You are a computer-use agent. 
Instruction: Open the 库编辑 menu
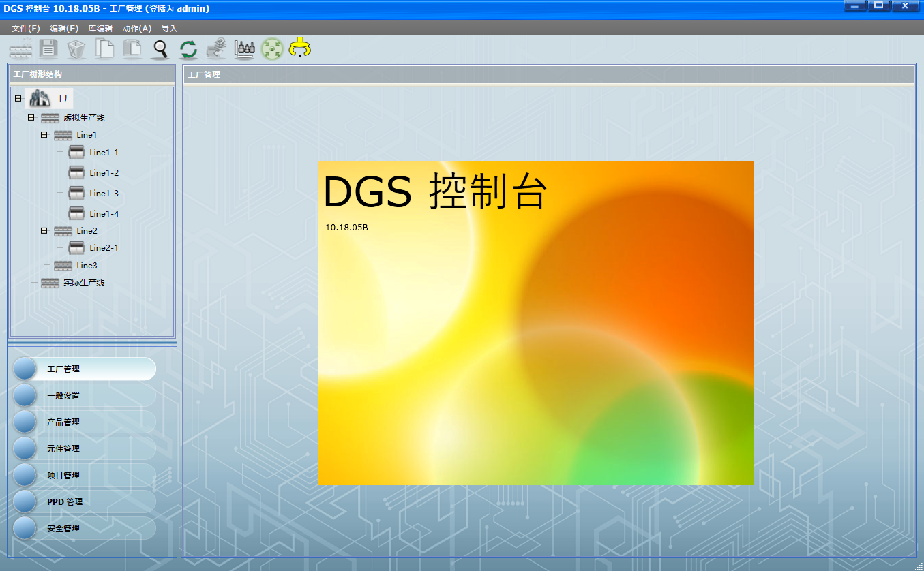click(x=100, y=29)
